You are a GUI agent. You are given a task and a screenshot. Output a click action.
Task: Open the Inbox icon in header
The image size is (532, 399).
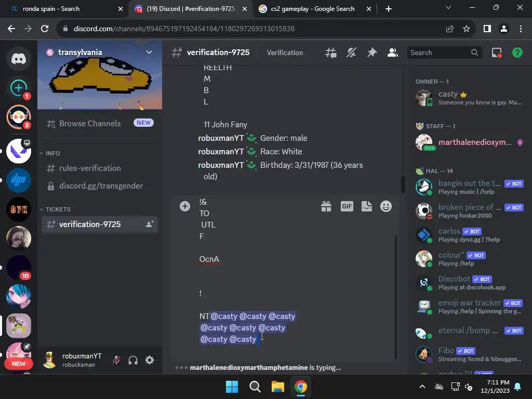coord(497,52)
